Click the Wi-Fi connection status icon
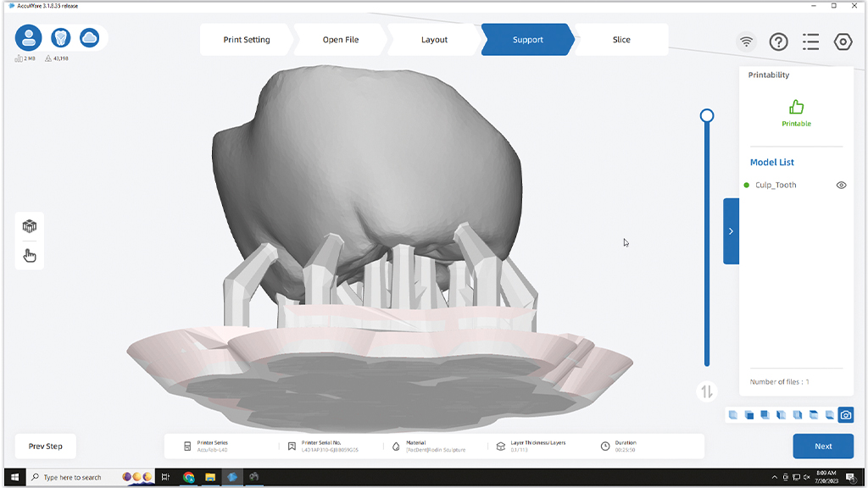 pyautogui.click(x=746, y=42)
